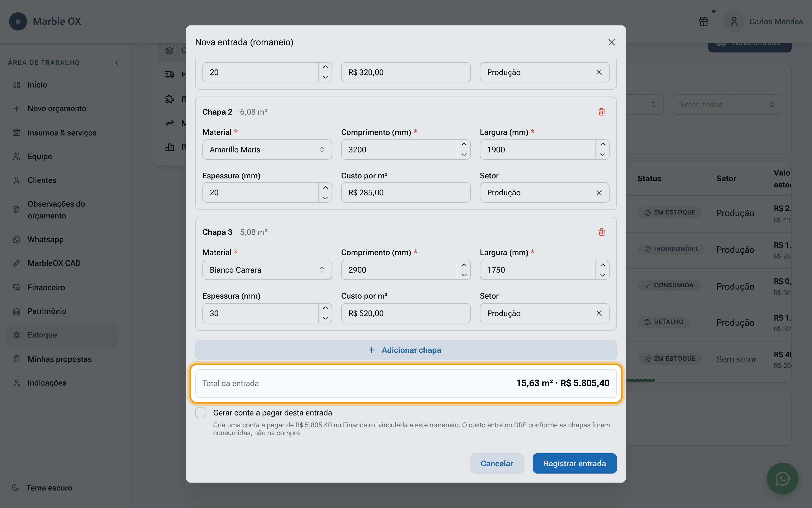Select Estoque in the sidebar
812x508 pixels.
click(x=62, y=335)
